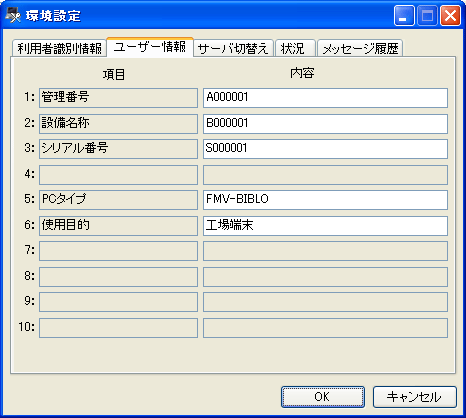This screenshot has width=466, height=418.
Task: Select the ユーザー情報 tab
Action: coord(150,47)
